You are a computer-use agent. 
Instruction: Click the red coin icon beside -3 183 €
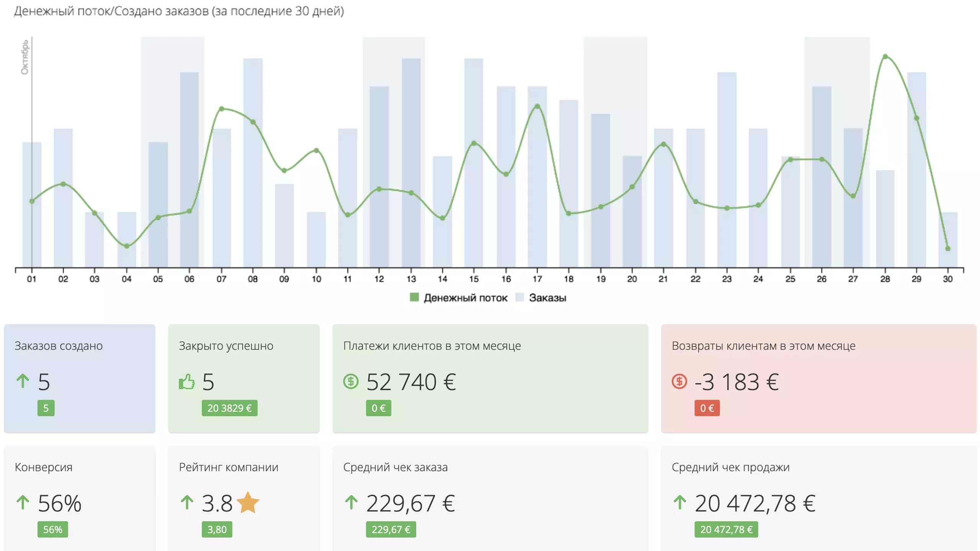coord(679,381)
